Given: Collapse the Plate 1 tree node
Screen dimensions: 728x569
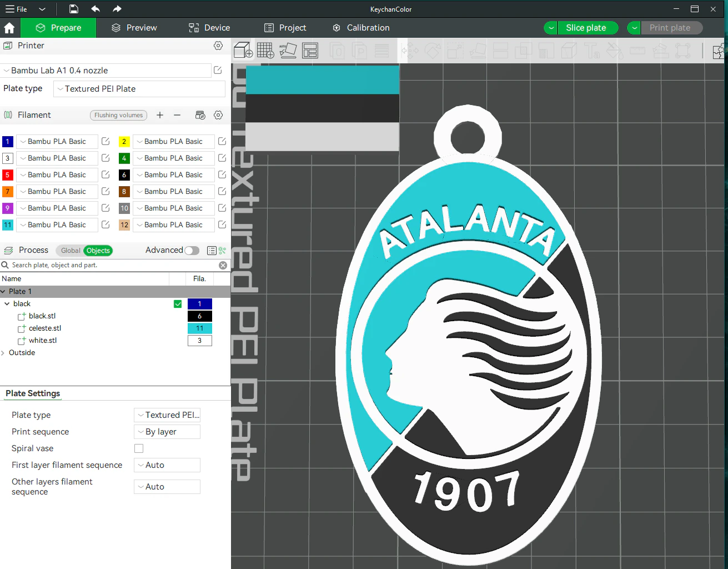Looking at the screenshot, I should tap(3, 292).
